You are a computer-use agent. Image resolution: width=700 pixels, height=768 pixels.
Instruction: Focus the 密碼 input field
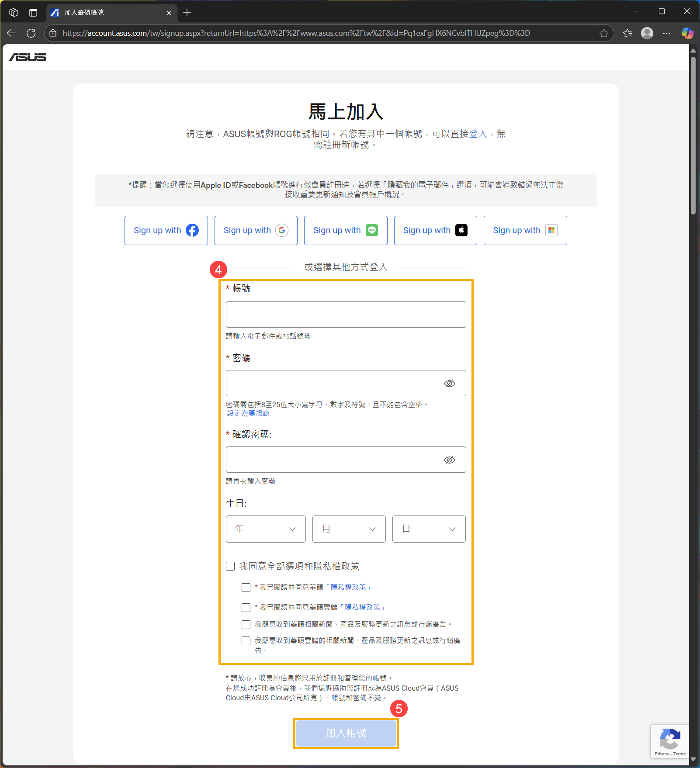[346, 383]
